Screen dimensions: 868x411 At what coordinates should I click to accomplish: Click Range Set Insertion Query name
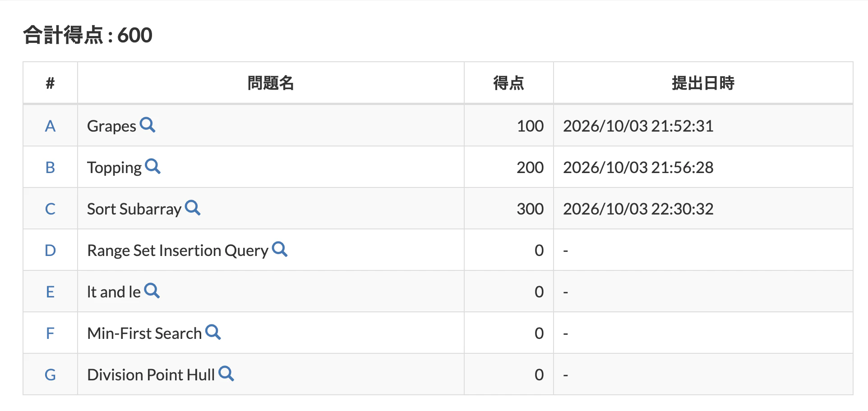click(178, 251)
